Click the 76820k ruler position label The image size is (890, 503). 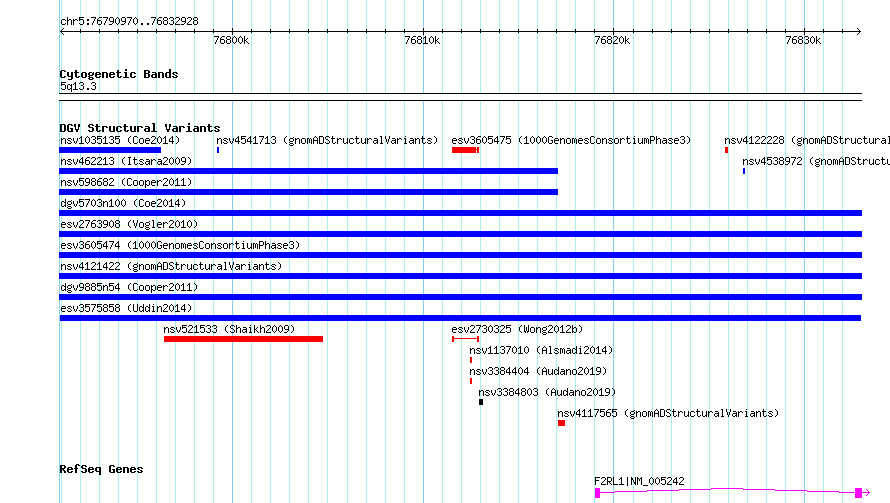point(612,40)
